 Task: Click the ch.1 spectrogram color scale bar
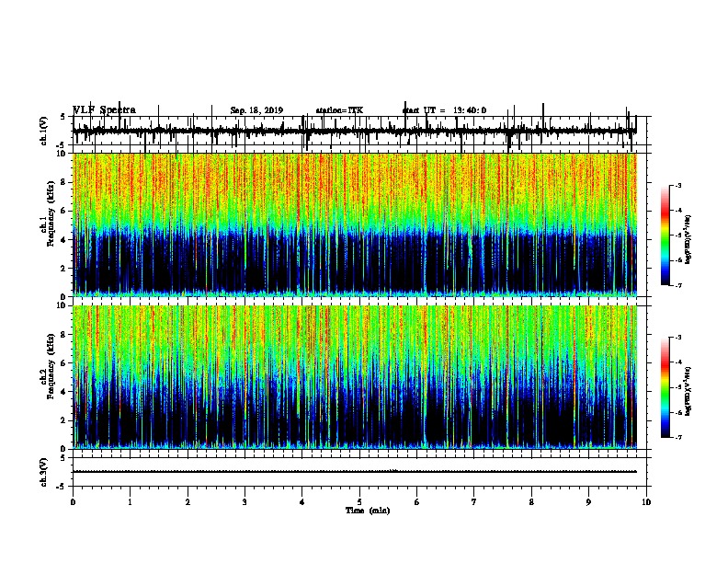pos(665,236)
